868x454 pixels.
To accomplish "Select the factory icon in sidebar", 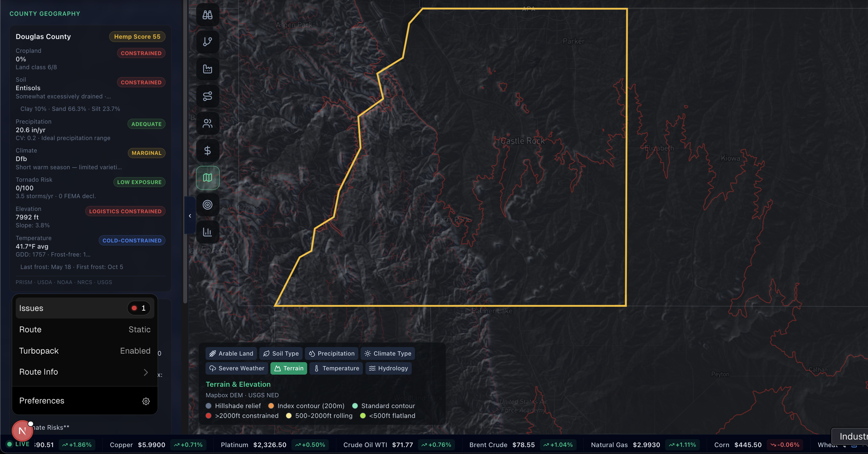I will (207, 69).
